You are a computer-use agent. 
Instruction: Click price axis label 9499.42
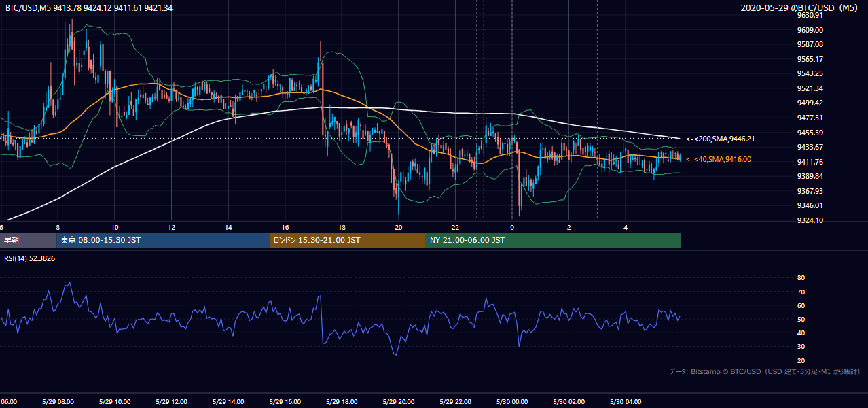click(810, 103)
